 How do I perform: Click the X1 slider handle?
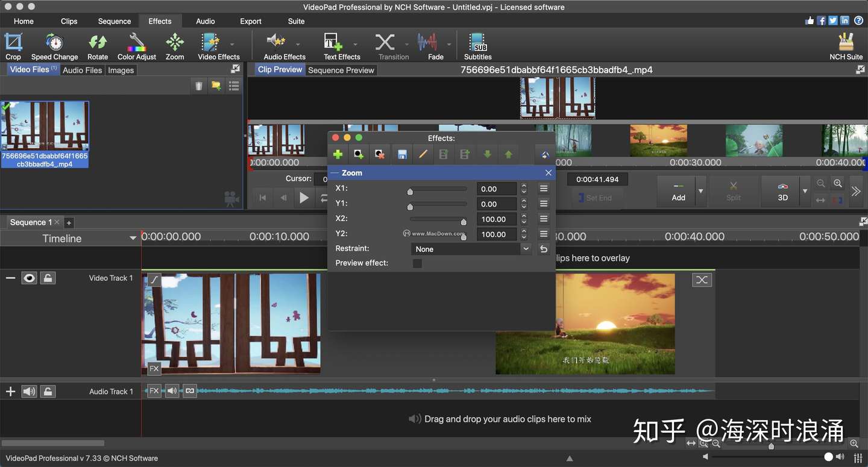click(x=410, y=192)
